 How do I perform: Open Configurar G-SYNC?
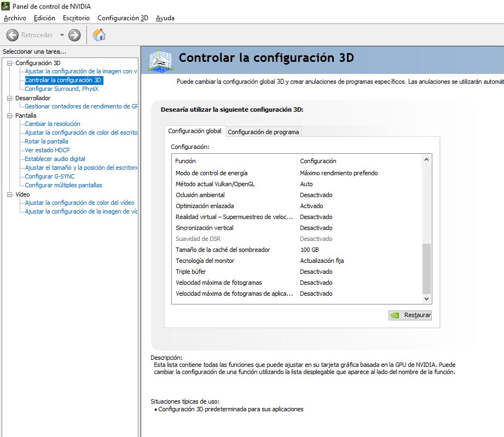49,176
